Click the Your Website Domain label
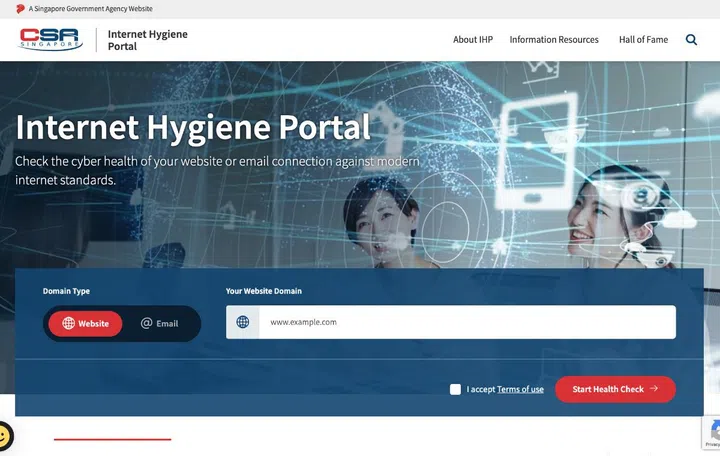720x456 pixels. [264, 291]
